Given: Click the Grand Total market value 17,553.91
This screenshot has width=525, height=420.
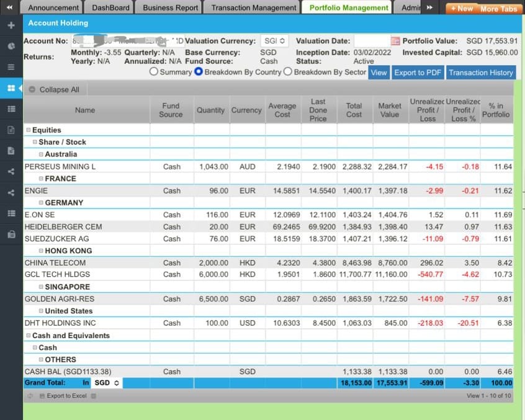Looking at the screenshot, I should pos(392,383).
